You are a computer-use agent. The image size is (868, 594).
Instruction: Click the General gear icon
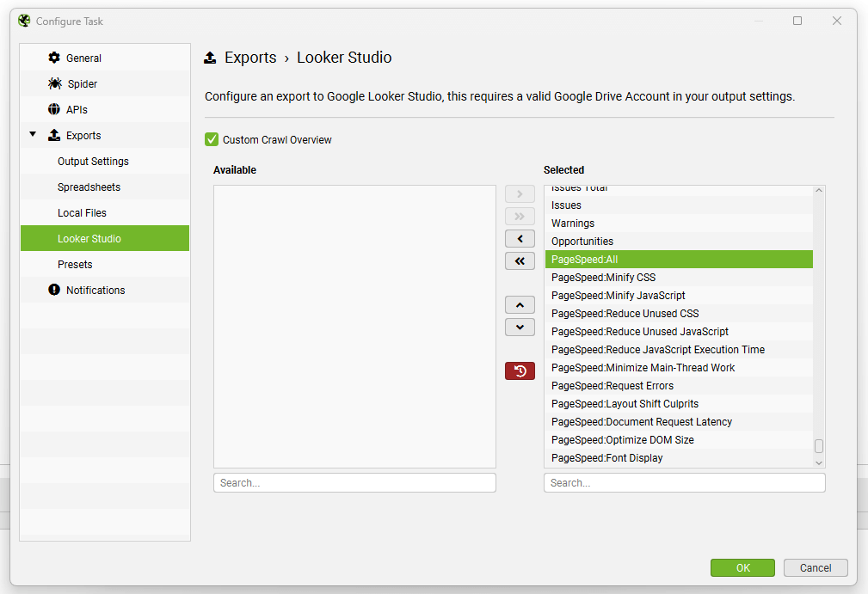click(54, 58)
